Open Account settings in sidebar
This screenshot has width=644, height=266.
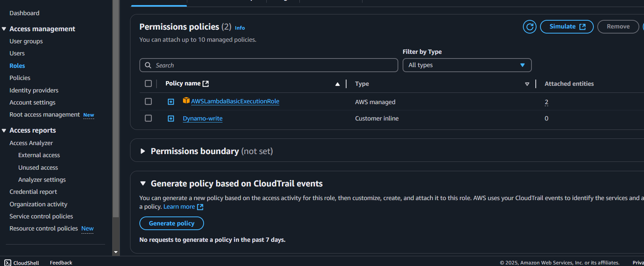click(32, 102)
